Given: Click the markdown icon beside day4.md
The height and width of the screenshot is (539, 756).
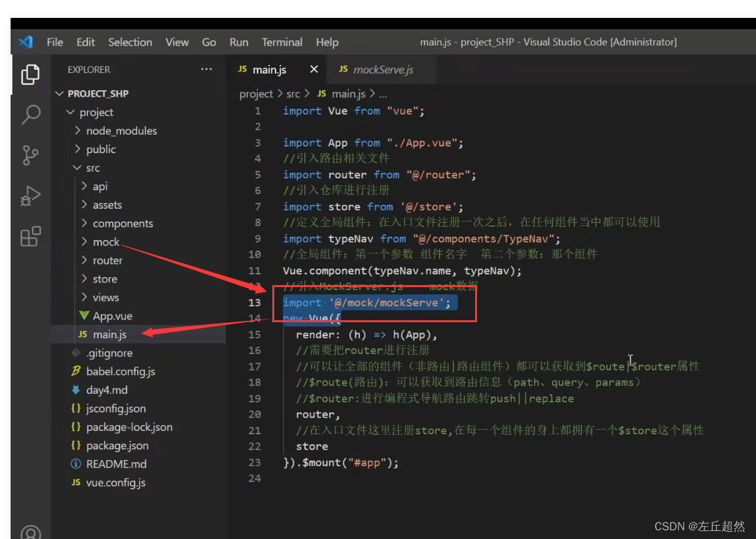Looking at the screenshot, I should 76,389.
